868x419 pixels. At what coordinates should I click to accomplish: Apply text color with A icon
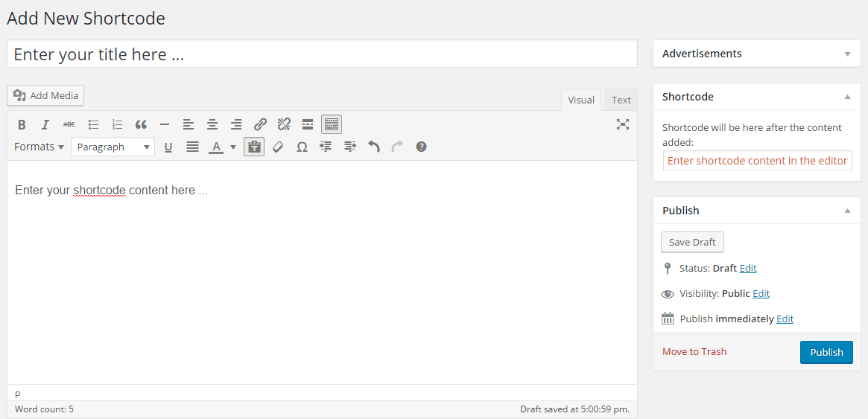(x=216, y=147)
